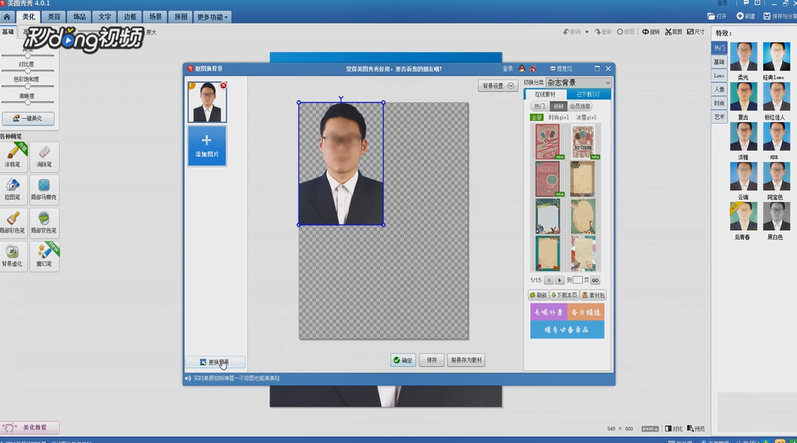Click the 尺寸 size icon
Image resolution: width=797 pixels, height=443 pixels.
click(696, 31)
